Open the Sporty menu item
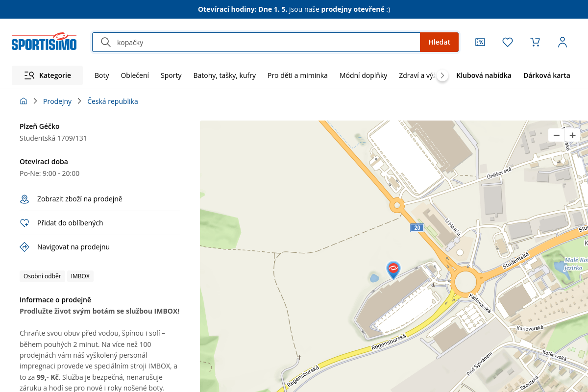Screen dimensions: 588x392 (x=171, y=75)
